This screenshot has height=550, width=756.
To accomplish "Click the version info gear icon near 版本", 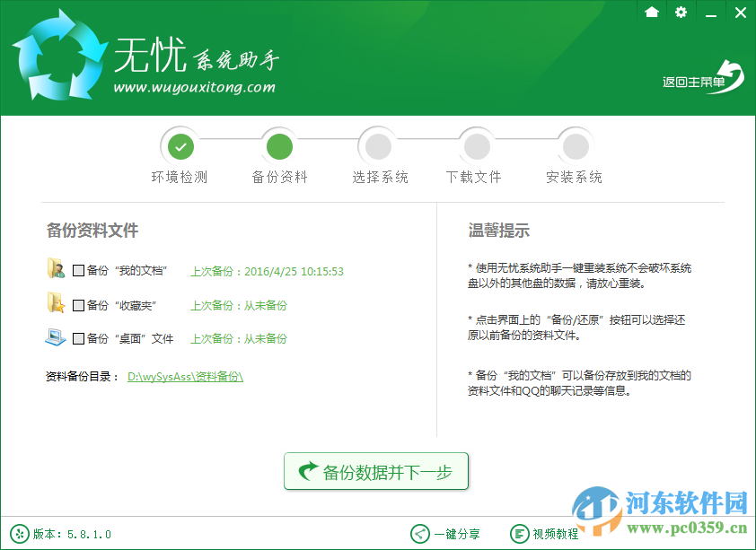I will point(19,533).
